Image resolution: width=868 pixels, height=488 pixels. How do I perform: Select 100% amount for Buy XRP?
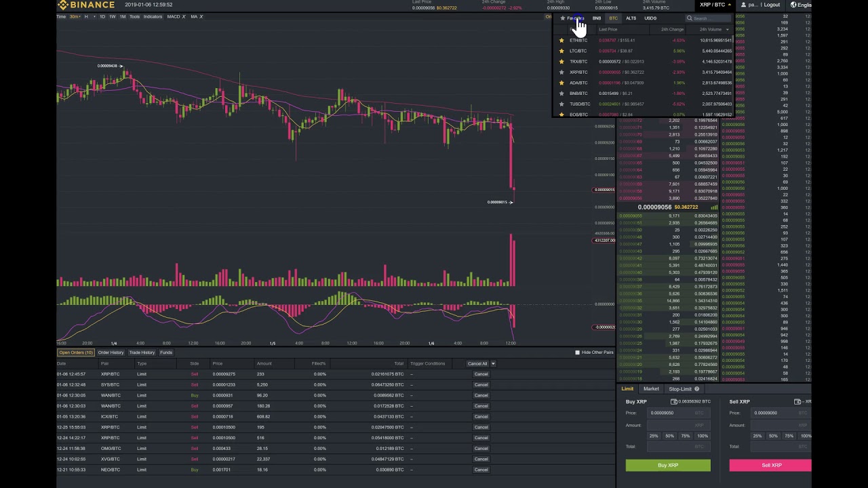[x=703, y=436]
